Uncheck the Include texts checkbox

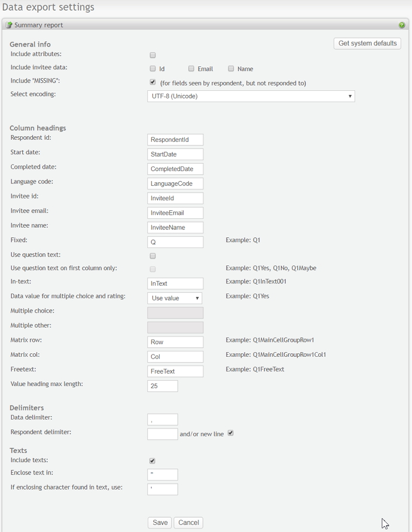point(152,461)
